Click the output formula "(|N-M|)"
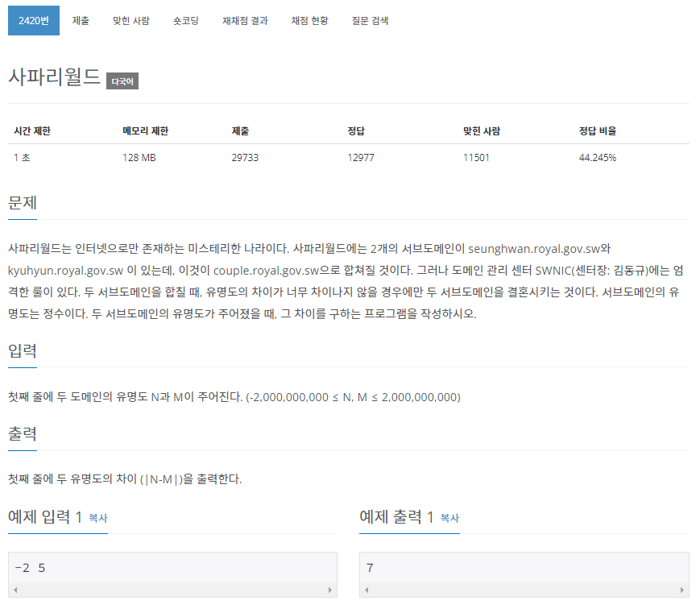This screenshot has height=613, width=700. pyautogui.click(x=161, y=479)
